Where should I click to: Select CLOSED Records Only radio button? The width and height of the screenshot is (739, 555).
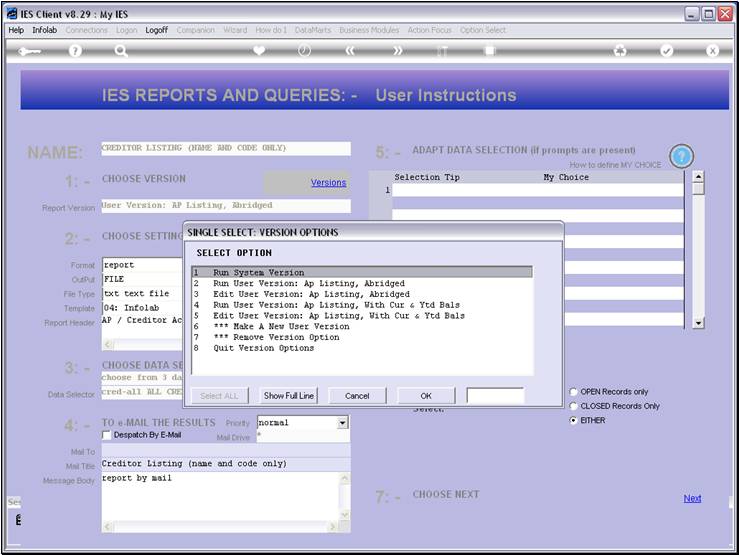pyautogui.click(x=574, y=406)
